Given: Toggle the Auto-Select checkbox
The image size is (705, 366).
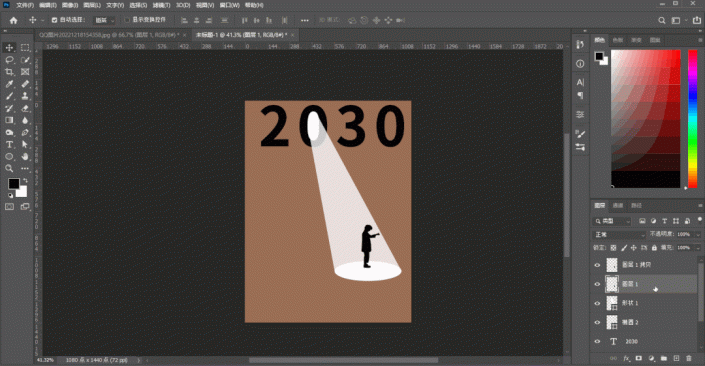Looking at the screenshot, I should point(54,20).
